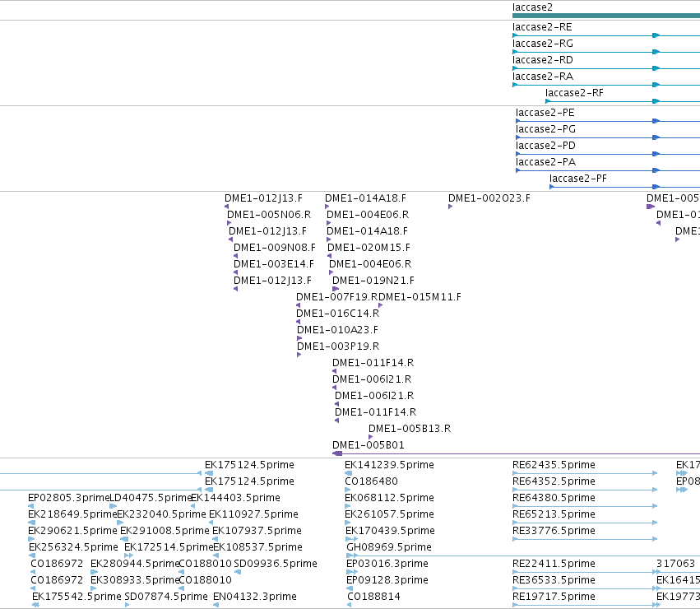The height and width of the screenshot is (609, 700).
Task: Click the EN04132.3prime label
Action: point(255,597)
